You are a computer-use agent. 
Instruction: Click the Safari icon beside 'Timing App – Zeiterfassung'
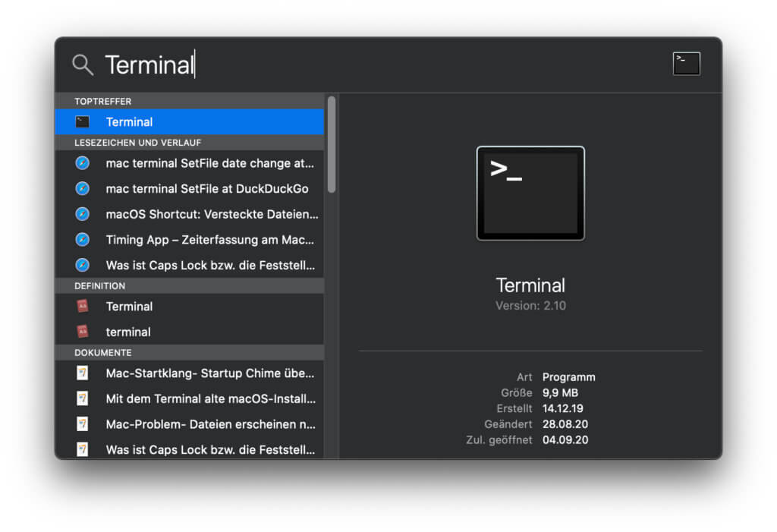point(82,240)
